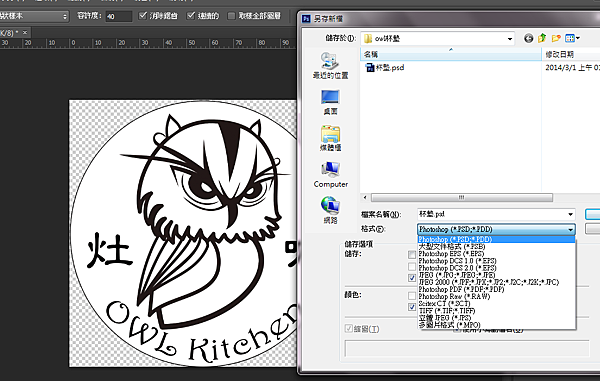The width and height of the screenshot is (600, 381).
Task: Click the back arrow in the save dialog
Action: (x=528, y=38)
